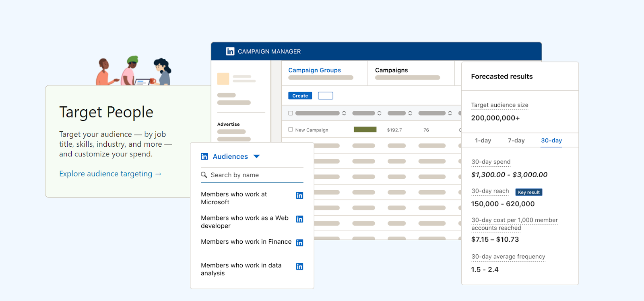The height and width of the screenshot is (301, 644).
Task: Click the 1.5 - 2.4 frequency value
Action: point(485,270)
